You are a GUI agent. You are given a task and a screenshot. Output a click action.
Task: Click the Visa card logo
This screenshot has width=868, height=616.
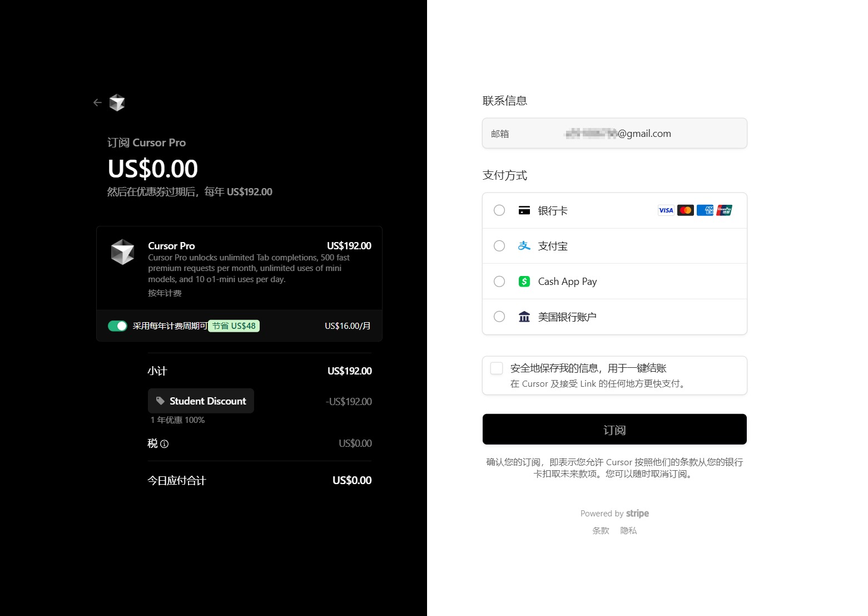(x=666, y=210)
